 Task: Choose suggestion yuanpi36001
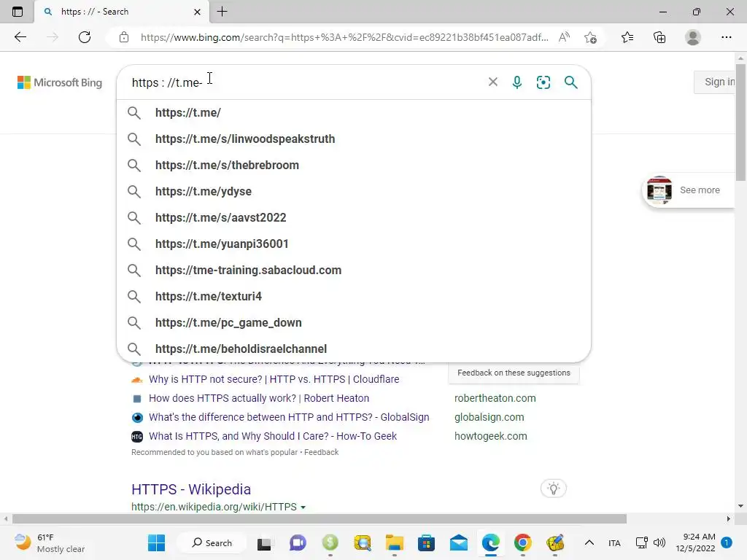point(354,244)
